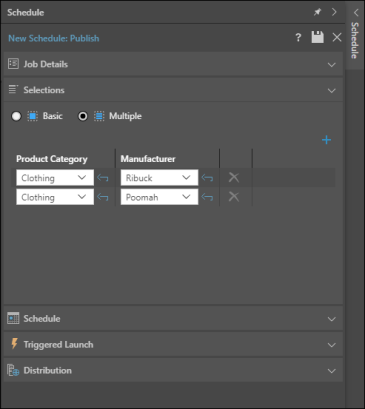Click the Product Category column header

[52, 159]
